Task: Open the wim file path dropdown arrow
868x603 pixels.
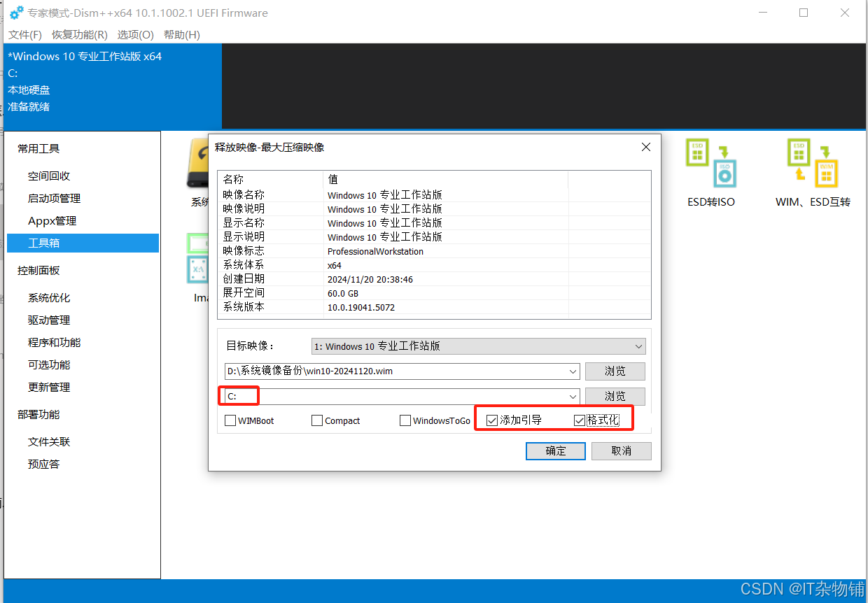Action: [573, 371]
